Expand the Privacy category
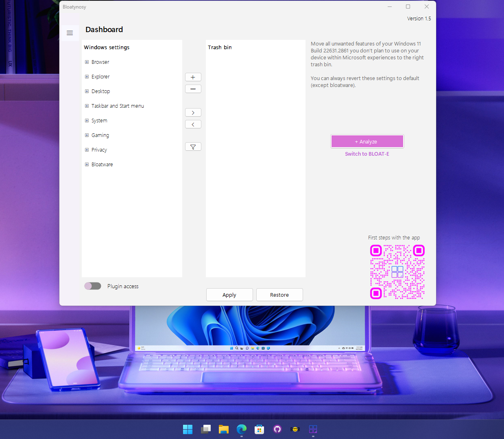504x439 pixels. 87,150
